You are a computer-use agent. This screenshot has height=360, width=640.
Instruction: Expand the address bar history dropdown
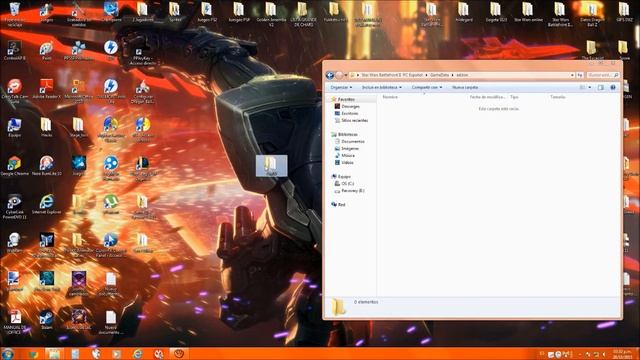click(572, 75)
